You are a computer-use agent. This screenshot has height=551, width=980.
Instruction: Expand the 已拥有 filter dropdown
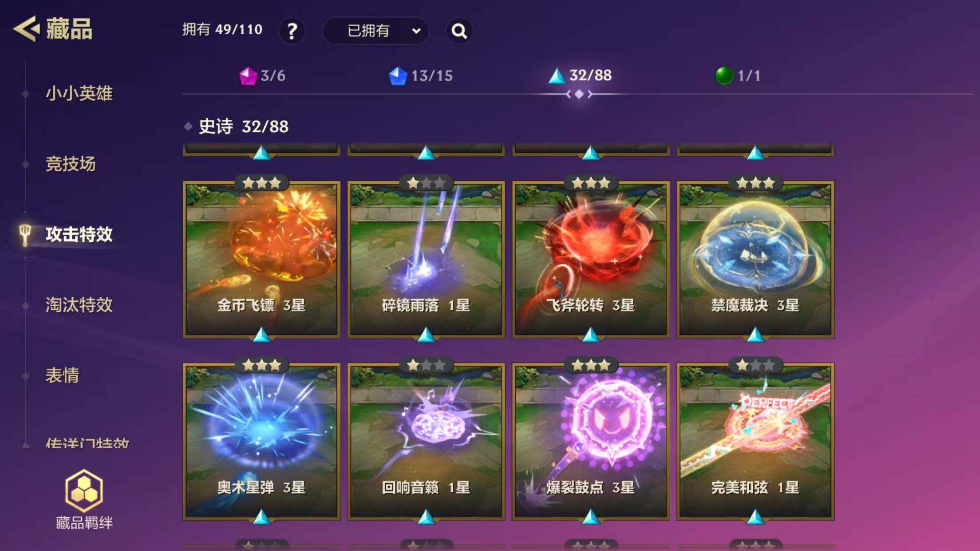pos(375,31)
